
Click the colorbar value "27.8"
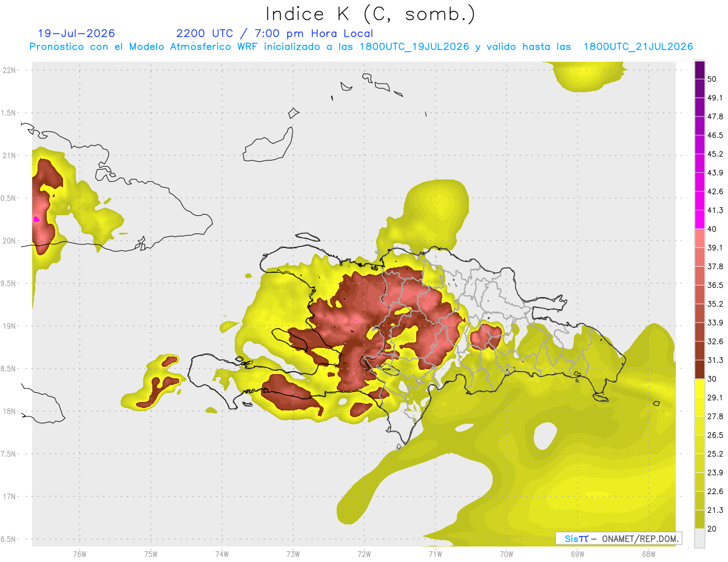715,416
